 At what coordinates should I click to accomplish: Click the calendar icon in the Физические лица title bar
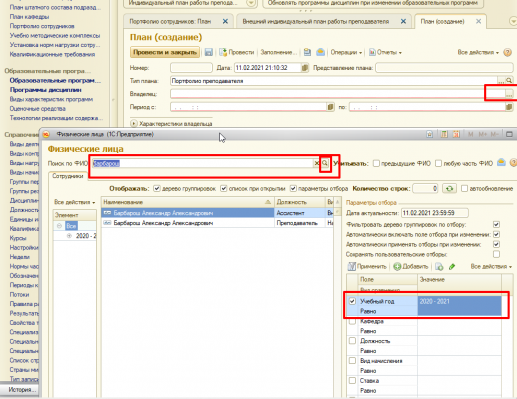point(456,134)
